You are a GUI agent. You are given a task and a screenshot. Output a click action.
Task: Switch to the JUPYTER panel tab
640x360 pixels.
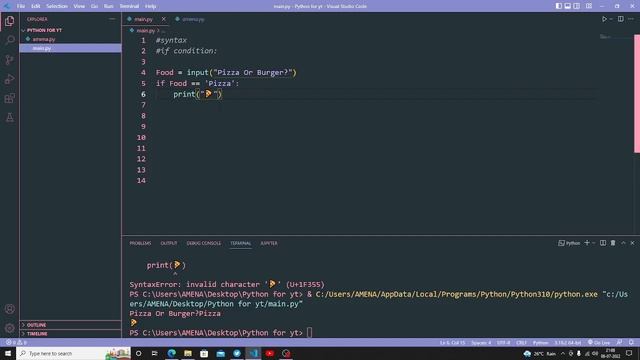(269, 243)
